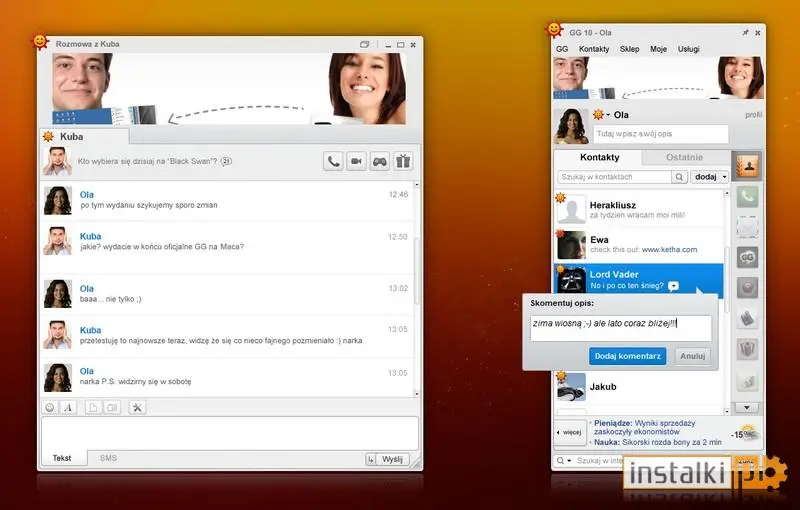
Task: Click Kuba's name at message 12:50
Action: click(x=90, y=237)
